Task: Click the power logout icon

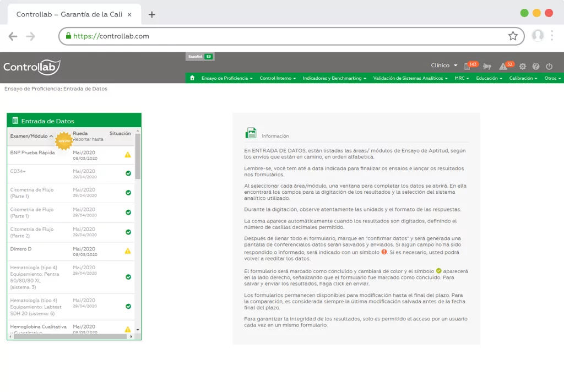Action: pyautogui.click(x=549, y=67)
